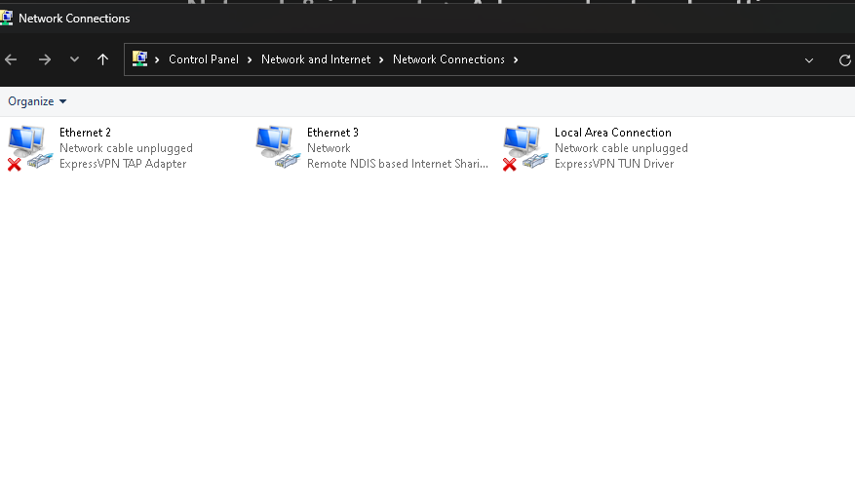Viewport: 855px width, 504px height.
Task: Click Remote NDIS based Internet Shari... text
Action: pyautogui.click(x=398, y=164)
